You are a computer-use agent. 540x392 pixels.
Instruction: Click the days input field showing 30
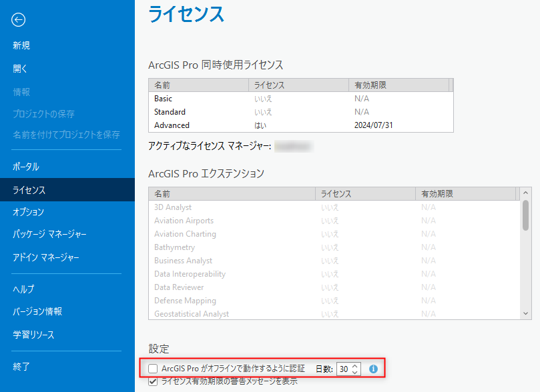click(x=344, y=369)
